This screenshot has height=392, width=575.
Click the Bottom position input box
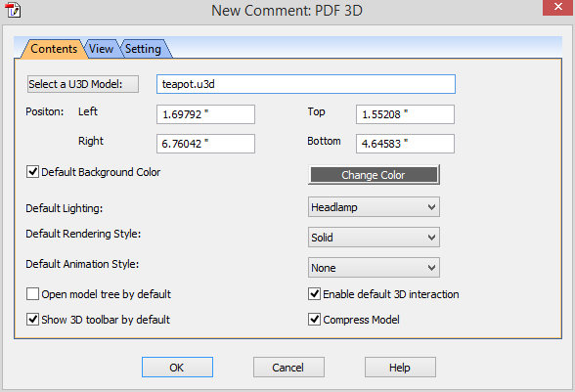[405, 144]
